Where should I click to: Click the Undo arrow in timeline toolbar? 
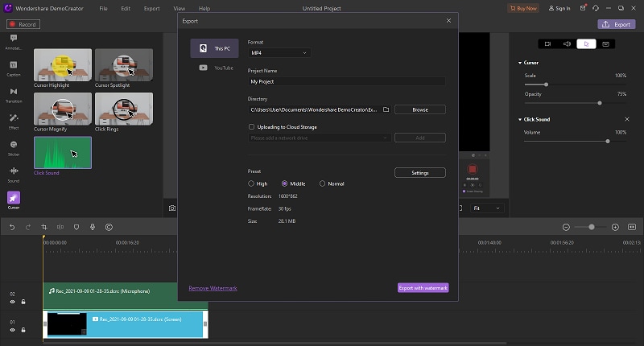(x=12, y=227)
